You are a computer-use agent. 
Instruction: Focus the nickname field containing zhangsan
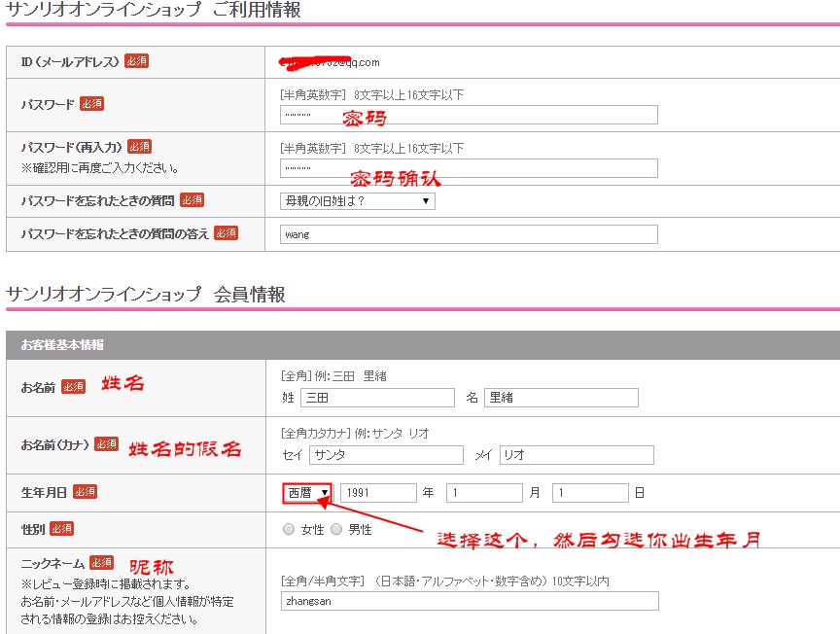pos(468,601)
